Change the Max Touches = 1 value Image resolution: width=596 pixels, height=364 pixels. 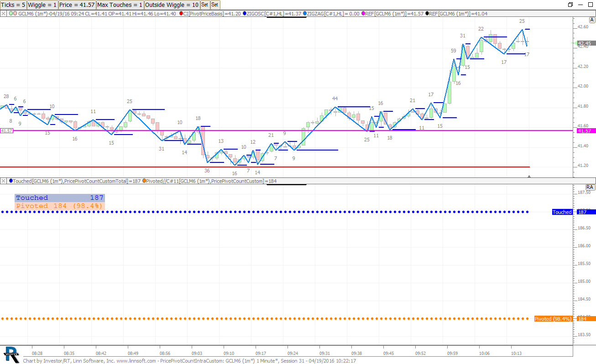120,5
